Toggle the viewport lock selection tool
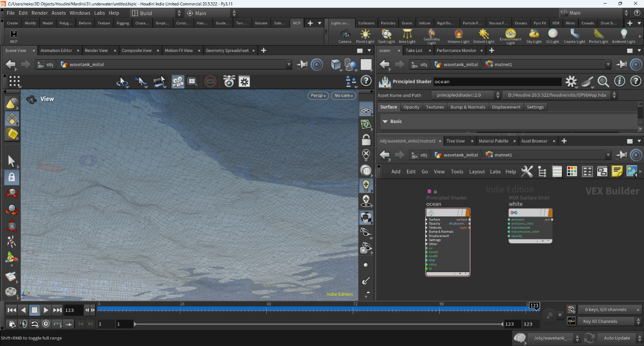644x346 pixels. (x=11, y=177)
